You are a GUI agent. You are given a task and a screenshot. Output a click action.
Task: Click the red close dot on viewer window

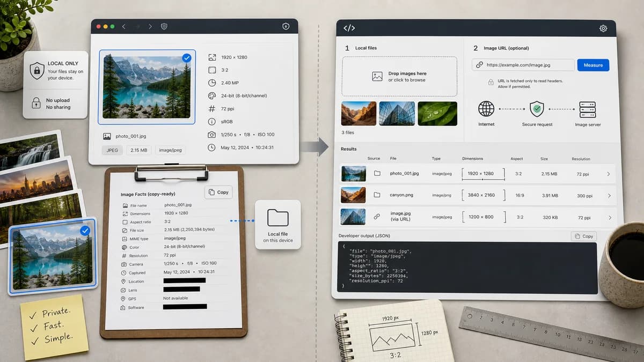(x=99, y=26)
